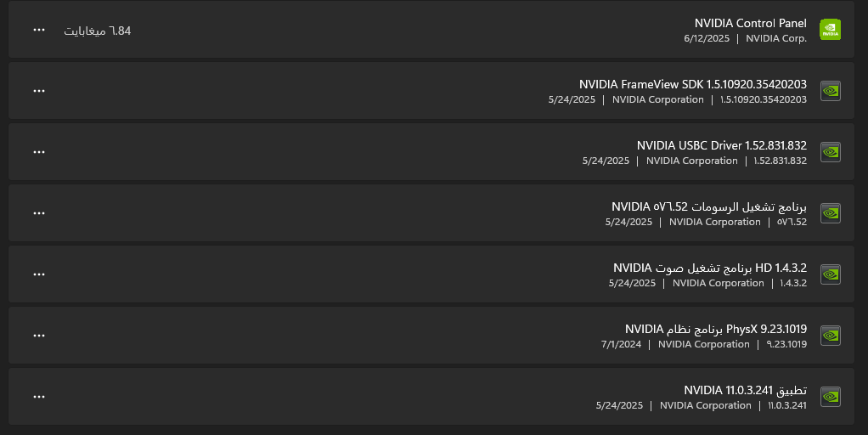
Task: Click the NVIDIA Control Panel app icon
Action: tap(830, 30)
